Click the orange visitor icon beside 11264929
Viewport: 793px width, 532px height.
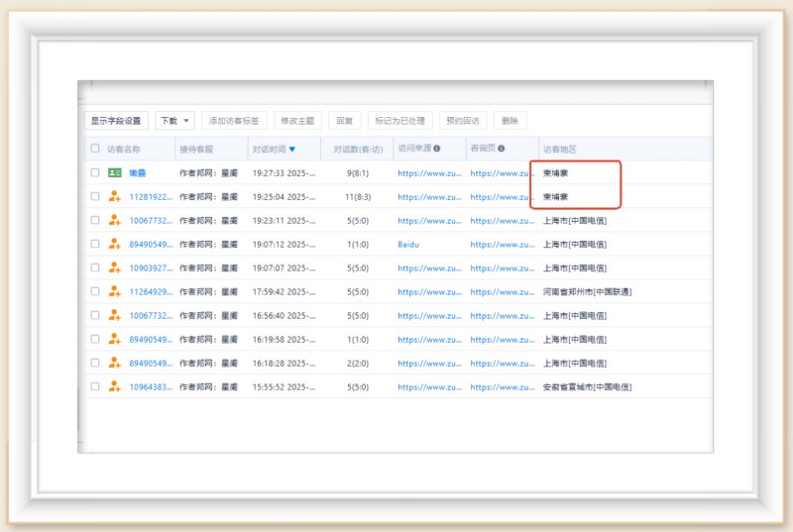(114, 292)
